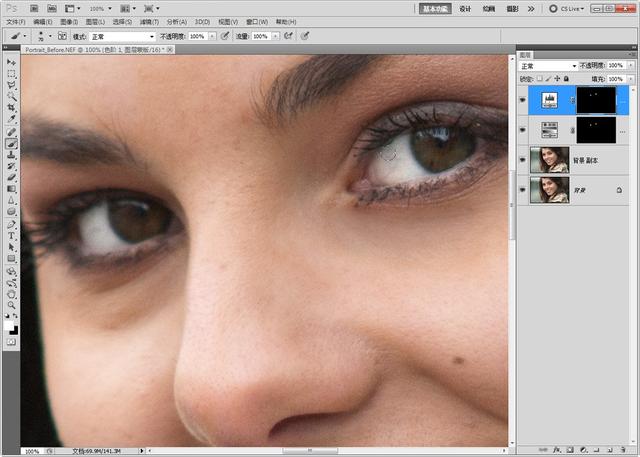The image size is (640, 457).
Task: Launch Bridge from the application bar
Action: [34, 8]
